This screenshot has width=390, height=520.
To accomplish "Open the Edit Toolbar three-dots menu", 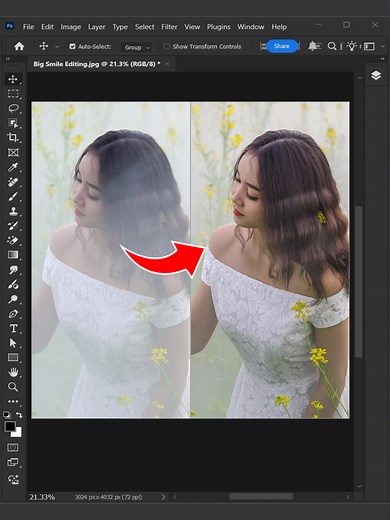I will click(13, 401).
